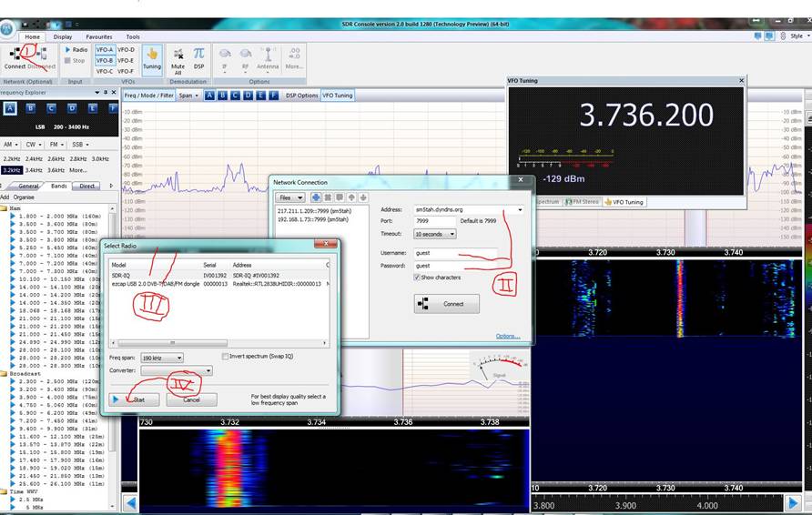Open the SSB mode dropdown
This screenshot has height=515, width=812.
[80, 145]
